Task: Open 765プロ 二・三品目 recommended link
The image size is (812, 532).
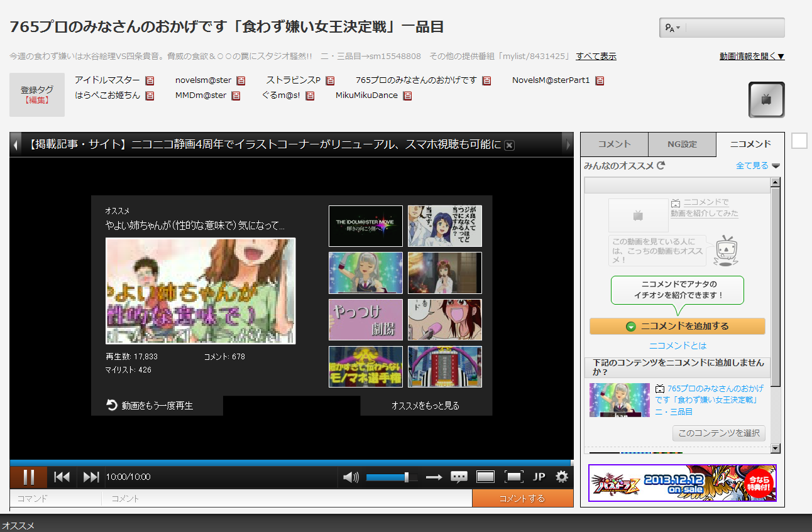Action: 710,400
